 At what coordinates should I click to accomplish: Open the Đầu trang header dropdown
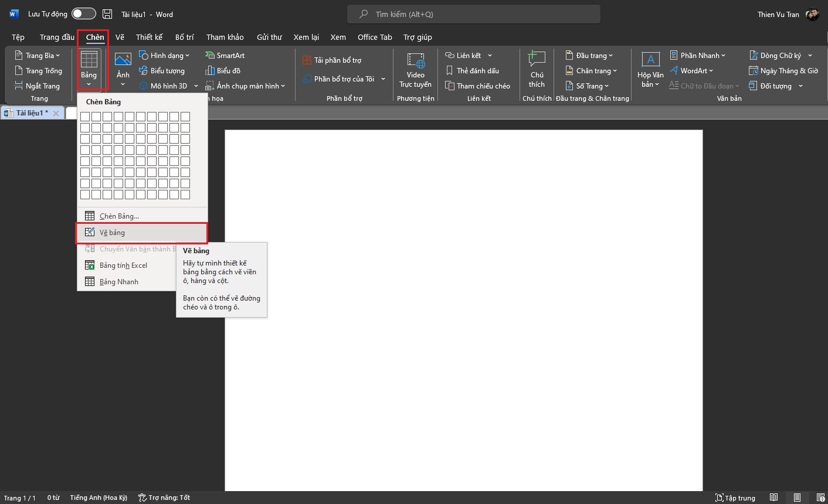(589, 56)
